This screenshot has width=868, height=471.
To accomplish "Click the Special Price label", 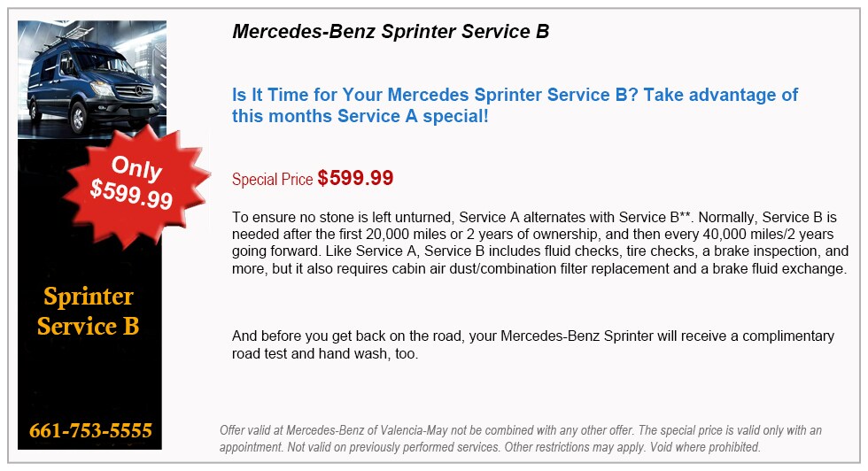I will [273, 180].
